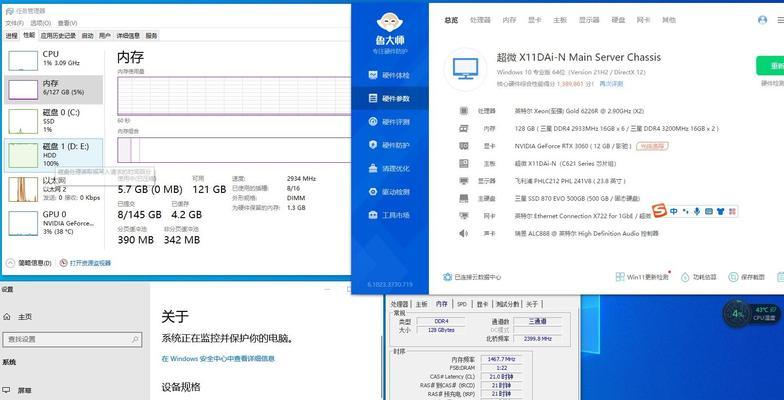Switch to 用户 tab in Task Manager
784x400 pixels.
coord(104,36)
